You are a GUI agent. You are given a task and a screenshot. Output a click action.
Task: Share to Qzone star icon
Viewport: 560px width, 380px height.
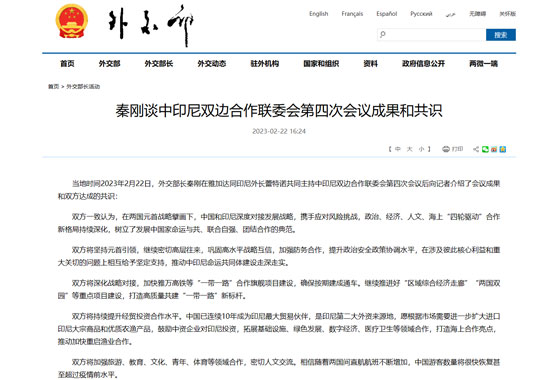coord(502,149)
